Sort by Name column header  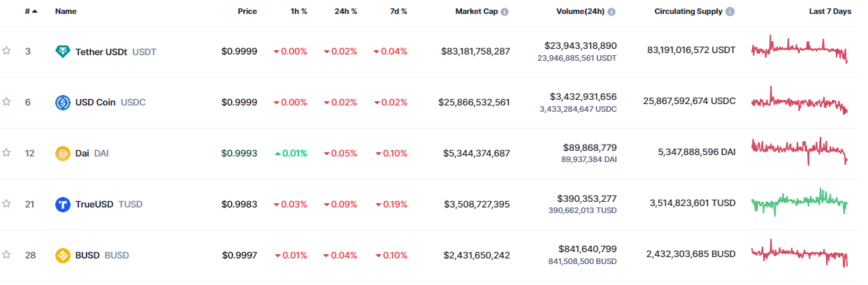tap(66, 12)
